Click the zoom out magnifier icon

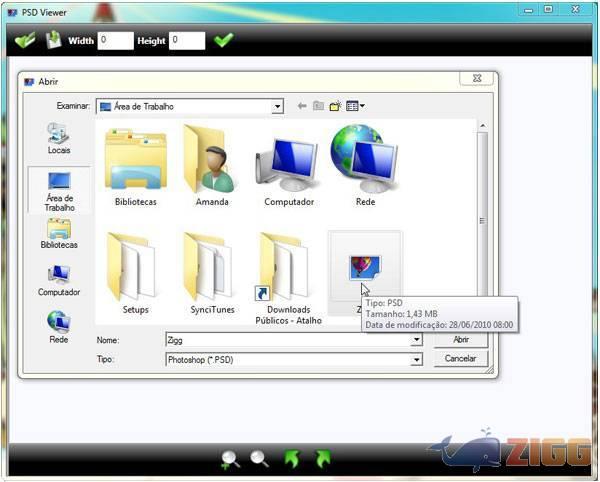260,459
